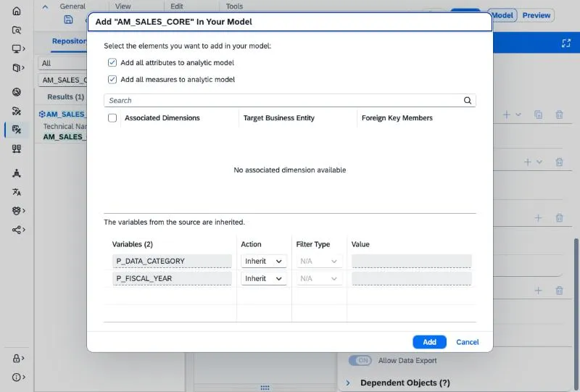Toggle Add all measures to analytic model
Image resolution: width=580 pixels, height=392 pixels.
tap(112, 80)
